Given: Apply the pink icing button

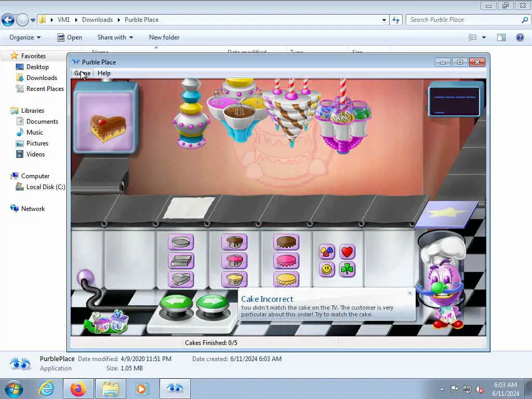Looking at the screenshot, I should (286, 261).
